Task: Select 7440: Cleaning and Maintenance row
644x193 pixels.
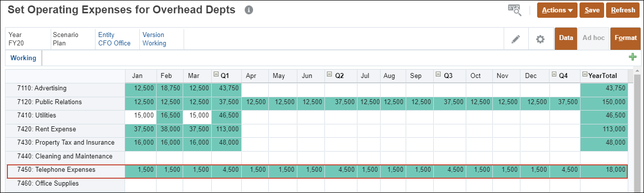Action: click(x=65, y=157)
